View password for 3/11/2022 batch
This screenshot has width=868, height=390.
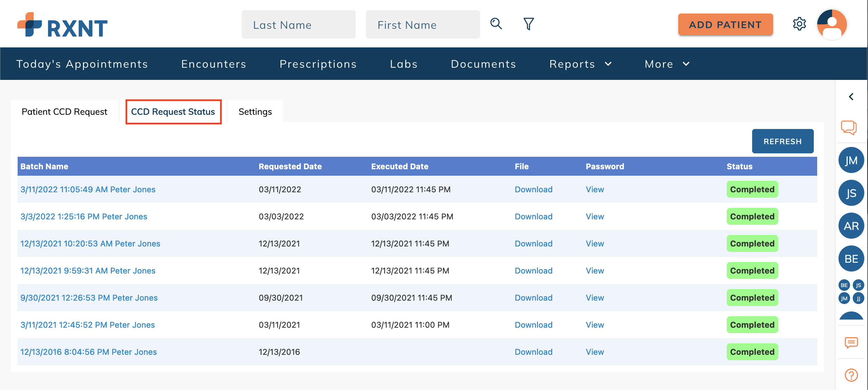click(595, 189)
